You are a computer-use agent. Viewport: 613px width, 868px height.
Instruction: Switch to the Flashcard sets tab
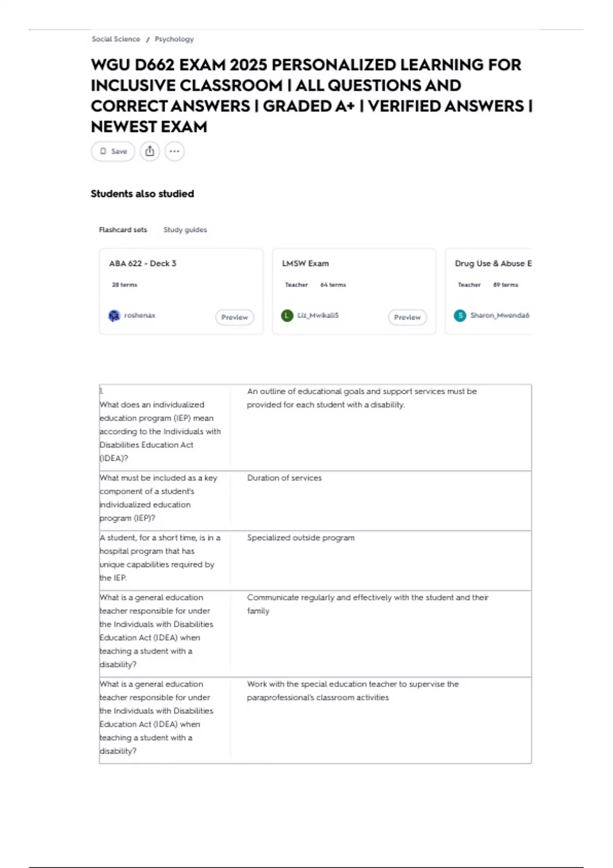(x=123, y=230)
